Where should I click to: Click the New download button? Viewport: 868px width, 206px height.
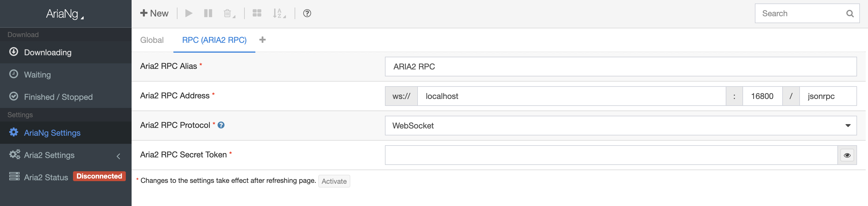[154, 14]
